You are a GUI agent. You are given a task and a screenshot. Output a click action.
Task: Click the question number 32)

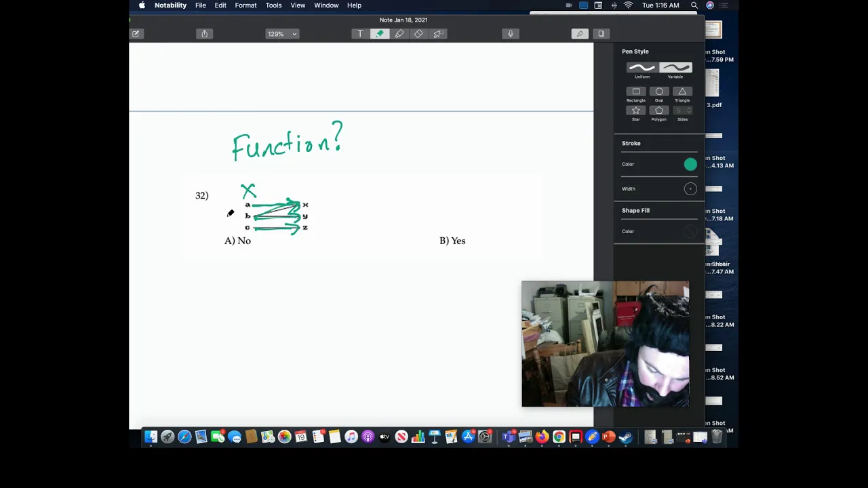pos(201,195)
